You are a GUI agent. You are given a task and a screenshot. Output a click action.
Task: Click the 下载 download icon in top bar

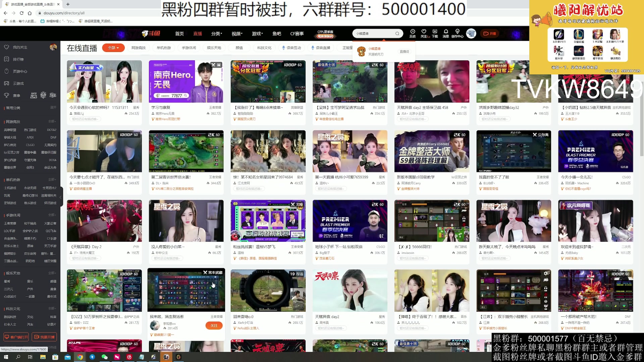435,33
